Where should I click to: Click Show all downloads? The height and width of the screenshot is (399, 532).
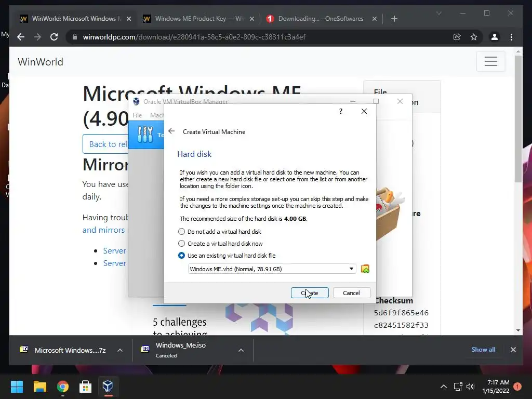[x=483, y=350]
